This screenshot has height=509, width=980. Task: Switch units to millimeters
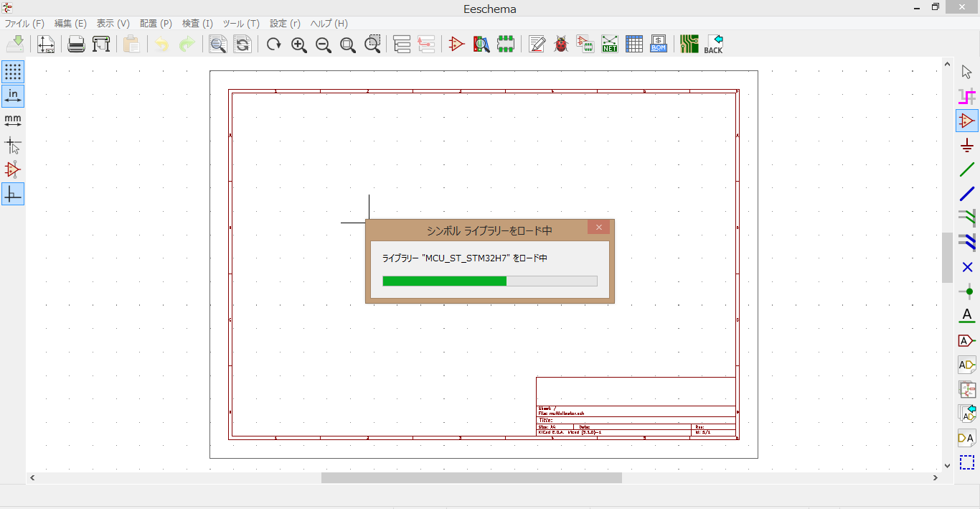[x=13, y=121]
